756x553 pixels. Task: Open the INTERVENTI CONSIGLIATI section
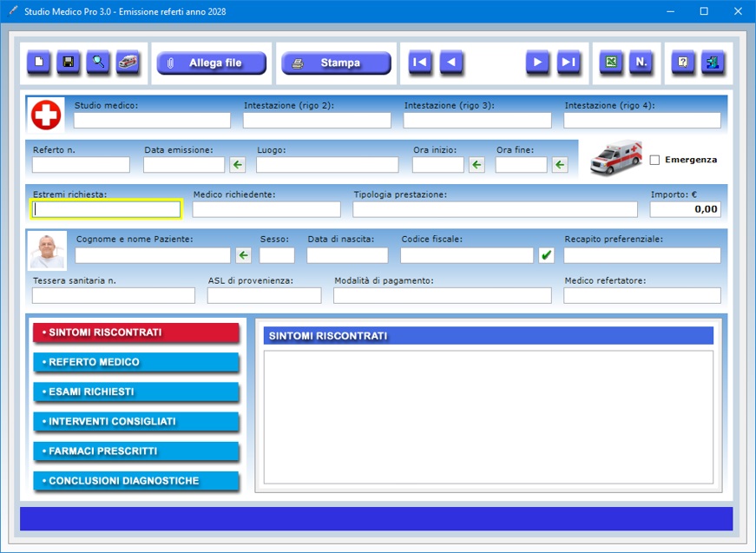(x=136, y=421)
